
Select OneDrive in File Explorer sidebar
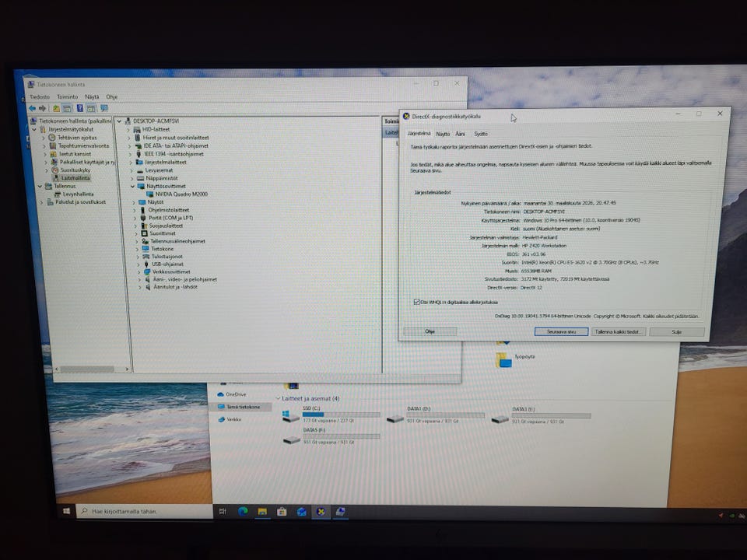coord(233,394)
